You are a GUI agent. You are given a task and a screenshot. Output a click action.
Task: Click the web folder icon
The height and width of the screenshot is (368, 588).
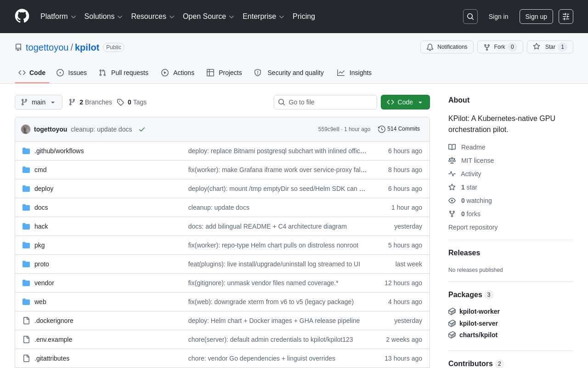click(26, 302)
